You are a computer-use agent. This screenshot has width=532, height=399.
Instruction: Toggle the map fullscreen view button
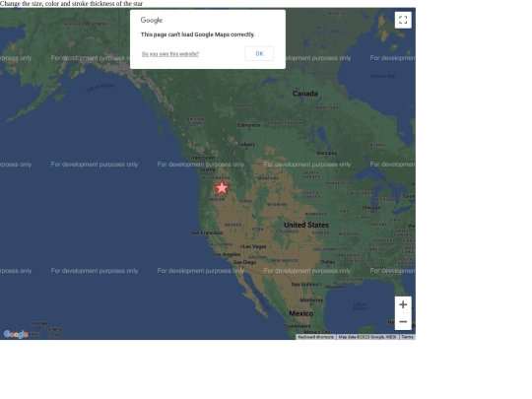403,20
